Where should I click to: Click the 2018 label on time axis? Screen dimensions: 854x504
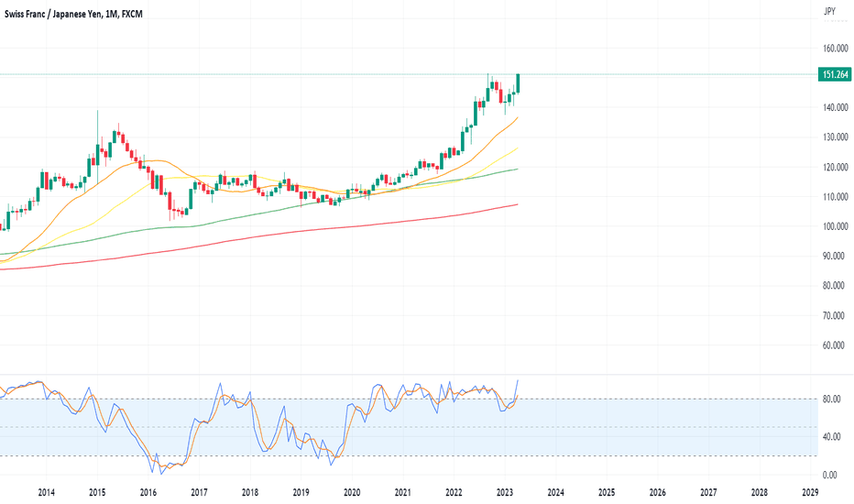pyautogui.click(x=250, y=493)
